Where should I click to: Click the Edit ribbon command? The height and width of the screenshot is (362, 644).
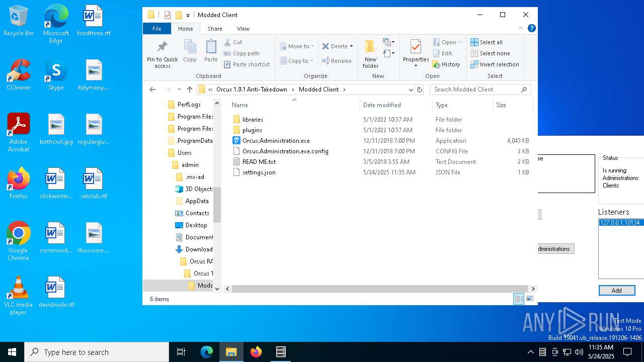(442, 53)
